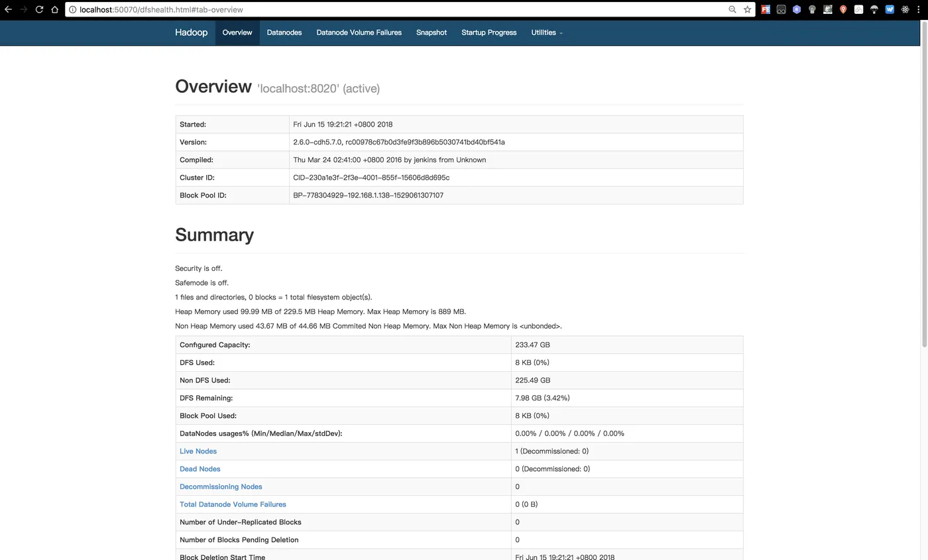Image resolution: width=928 pixels, height=560 pixels.
Task: Switch to the Datanodes tab
Action: pyautogui.click(x=284, y=32)
